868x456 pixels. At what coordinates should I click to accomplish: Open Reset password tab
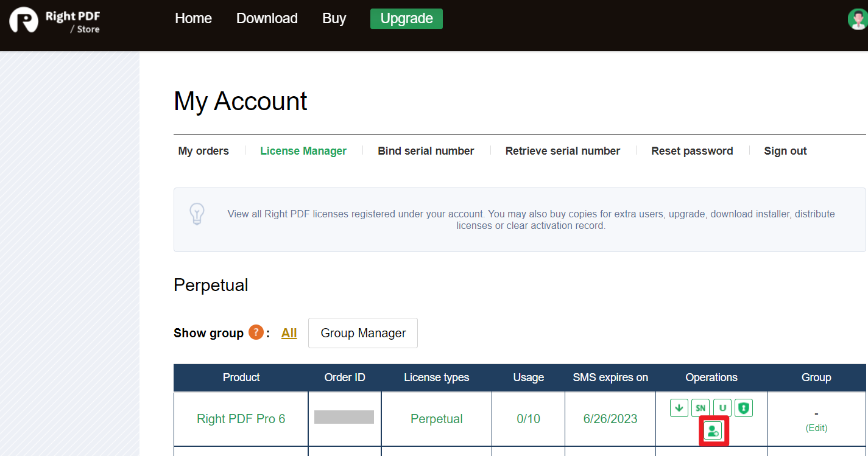692,151
